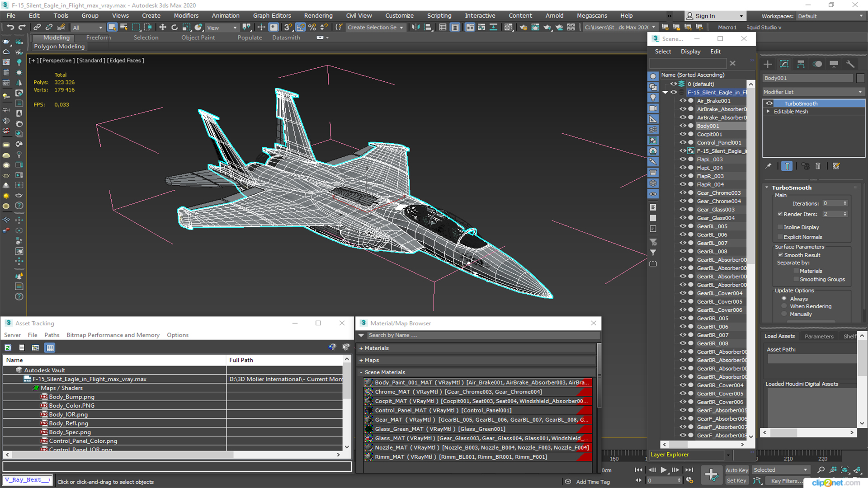Hide Body001 with its eye icon
Screen dimensions: 868x488
coord(683,126)
